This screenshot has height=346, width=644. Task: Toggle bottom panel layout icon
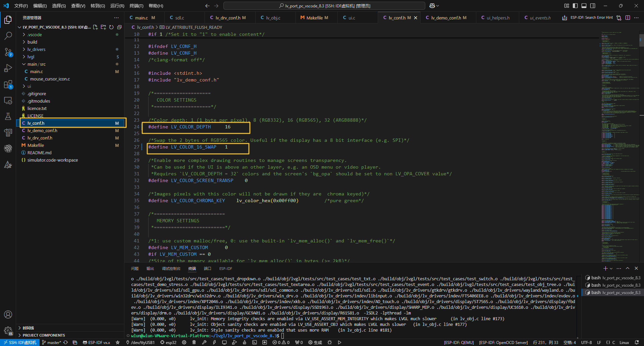(x=584, y=6)
